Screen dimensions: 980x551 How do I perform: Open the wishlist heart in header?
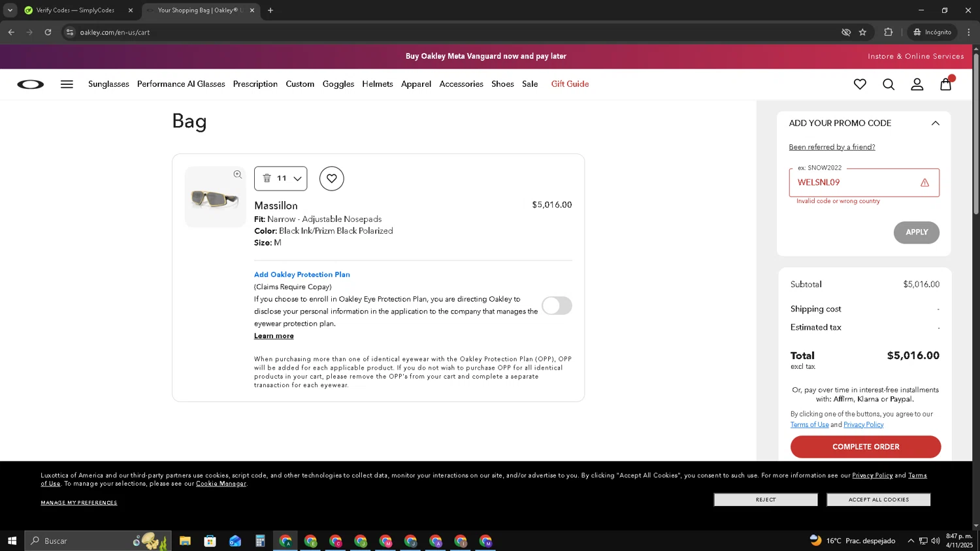pos(860,84)
